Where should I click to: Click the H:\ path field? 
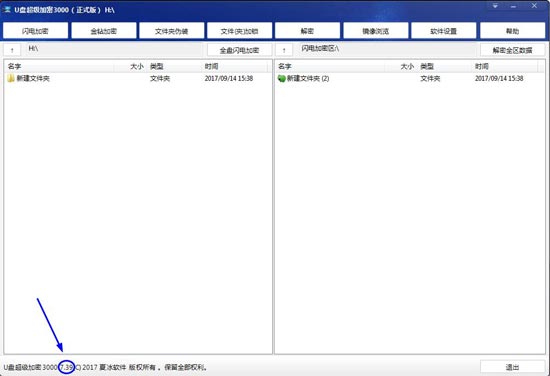pos(114,49)
